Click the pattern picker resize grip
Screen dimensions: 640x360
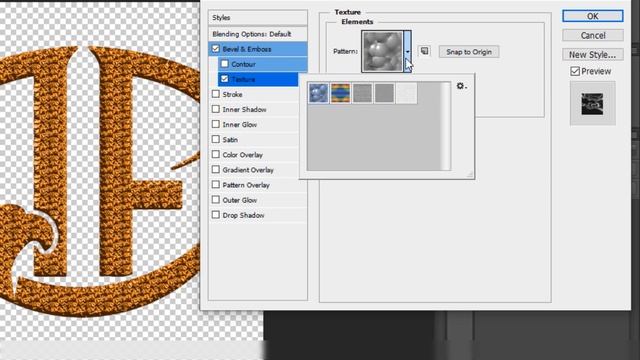469,174
